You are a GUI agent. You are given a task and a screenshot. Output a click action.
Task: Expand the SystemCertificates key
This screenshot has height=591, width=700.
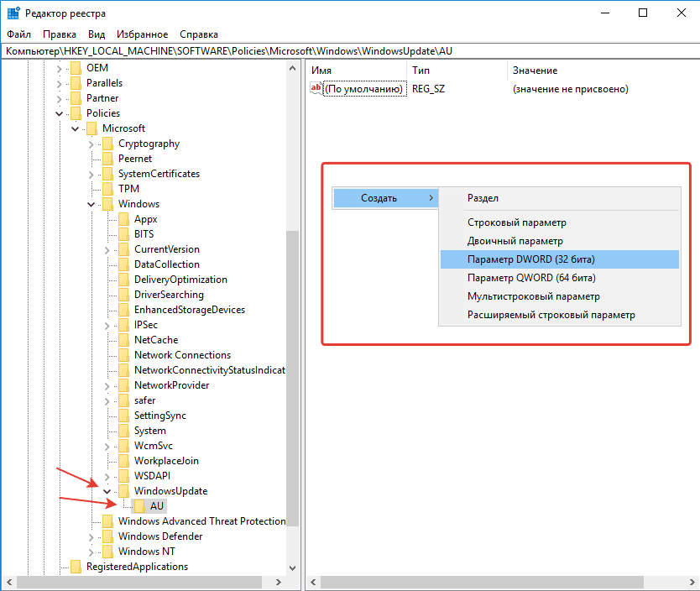(91, 174)
